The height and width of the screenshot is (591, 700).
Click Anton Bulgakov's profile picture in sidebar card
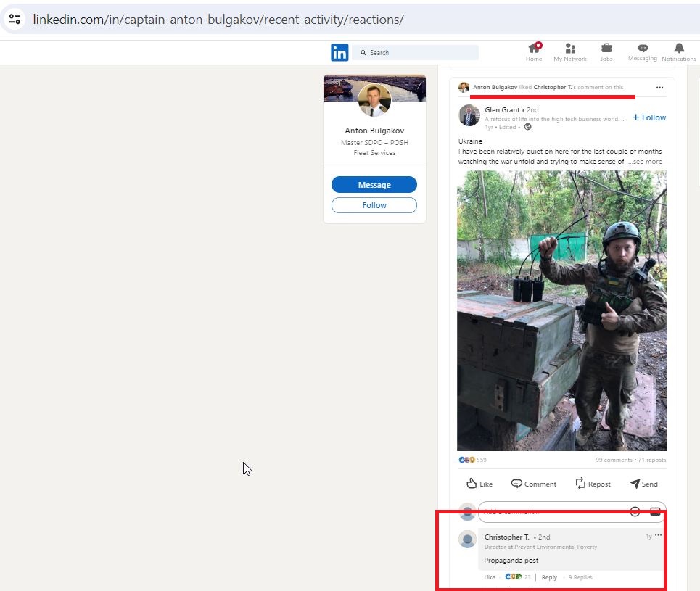click(374, 100)
